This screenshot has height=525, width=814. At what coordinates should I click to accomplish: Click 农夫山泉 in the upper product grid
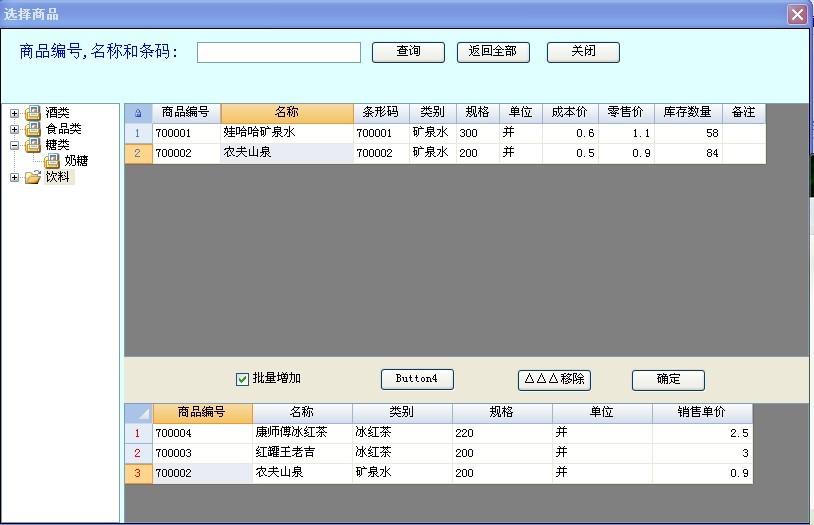[x=287, y=154]
